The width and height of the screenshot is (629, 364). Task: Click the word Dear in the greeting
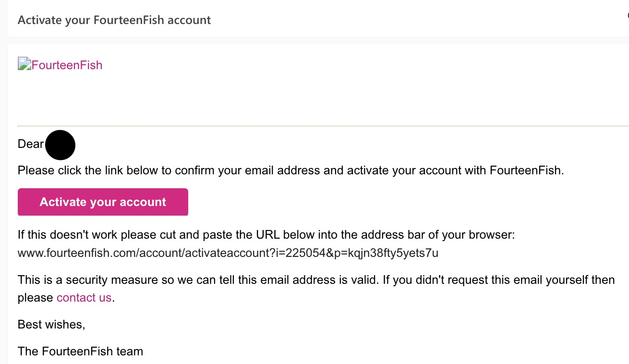pyautogui.click(x=31, y=144)
